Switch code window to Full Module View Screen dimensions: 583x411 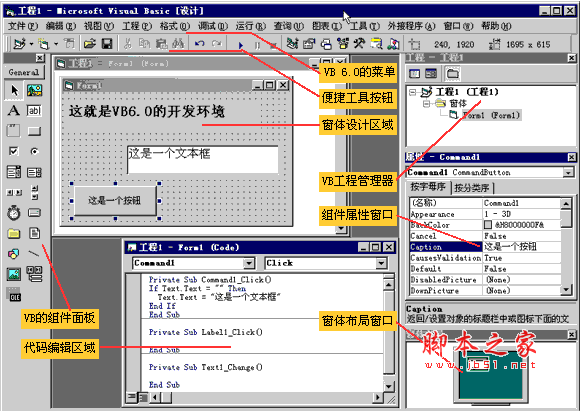click(143, 398)
